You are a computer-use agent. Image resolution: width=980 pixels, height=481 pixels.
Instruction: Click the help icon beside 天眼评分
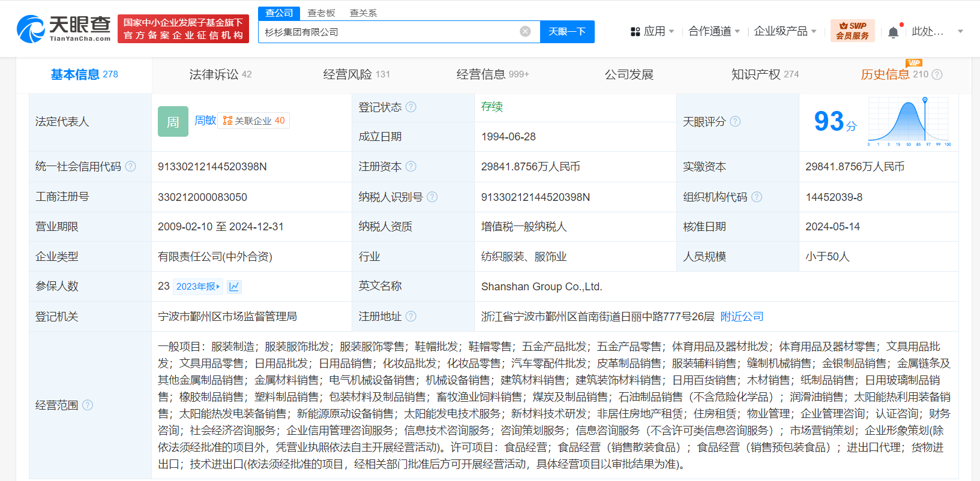[x=735, y=122]
